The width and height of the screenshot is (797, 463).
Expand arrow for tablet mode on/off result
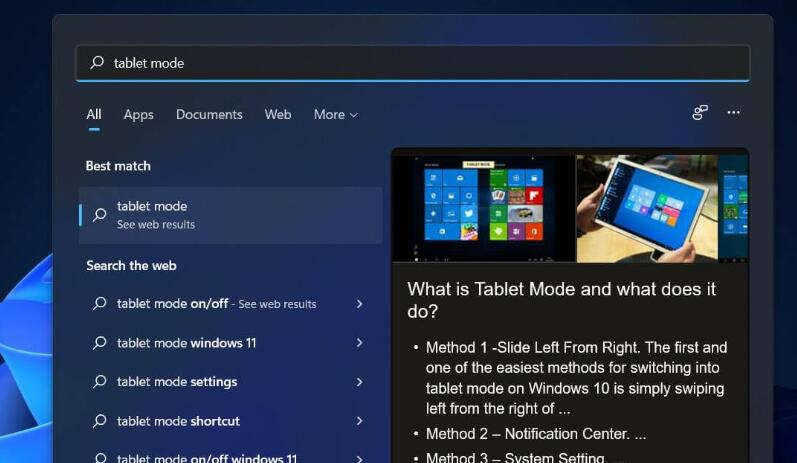[359, 304]
